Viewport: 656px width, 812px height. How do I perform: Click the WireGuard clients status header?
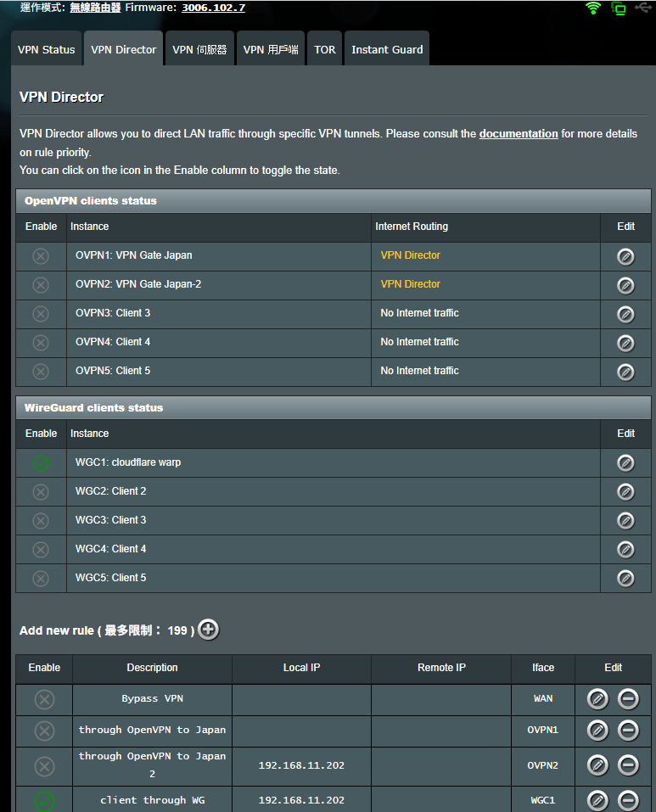point(334,408)
